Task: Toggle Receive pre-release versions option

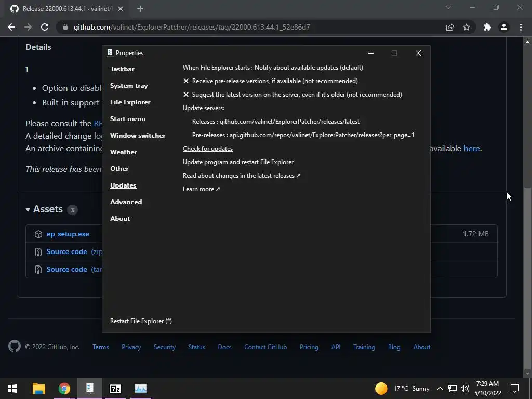Action: coord(270,81)
